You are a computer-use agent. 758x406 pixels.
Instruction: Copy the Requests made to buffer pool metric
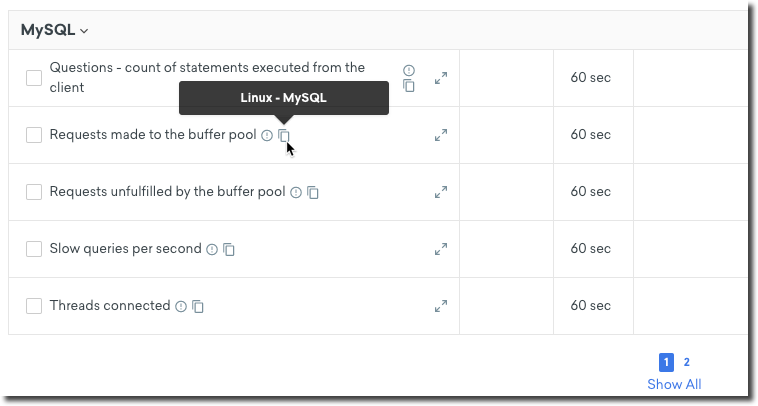click(284, 135)
